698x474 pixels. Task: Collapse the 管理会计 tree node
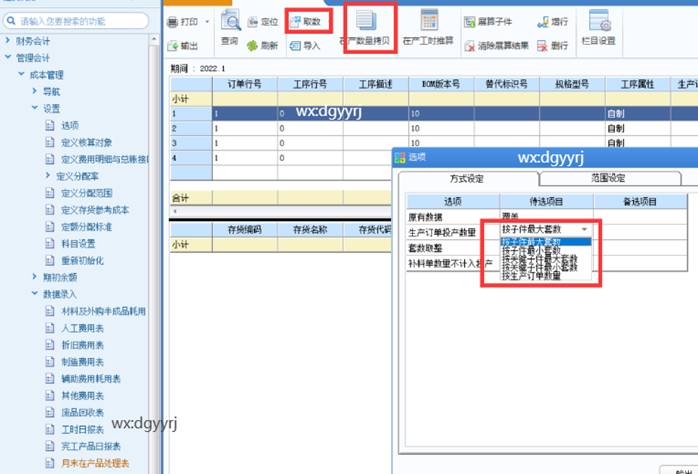click(8, 57)
